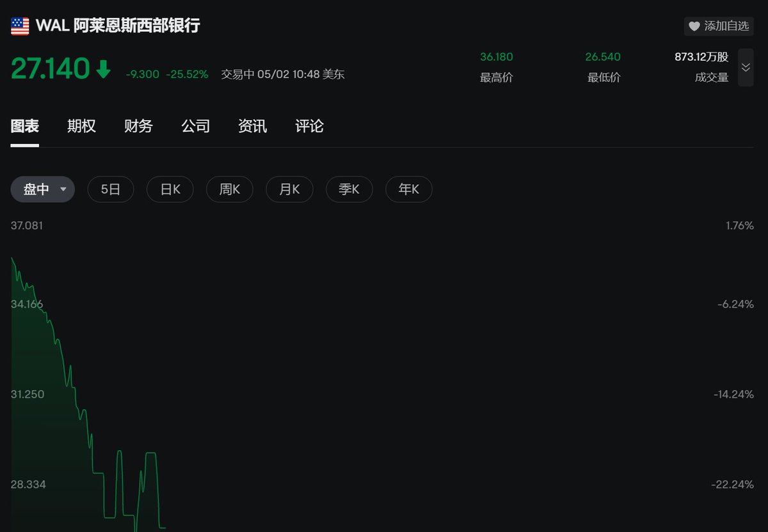Click the 成交量 label
The width and height of the screenshot is (768, 532).
click(x=712, y=78)
